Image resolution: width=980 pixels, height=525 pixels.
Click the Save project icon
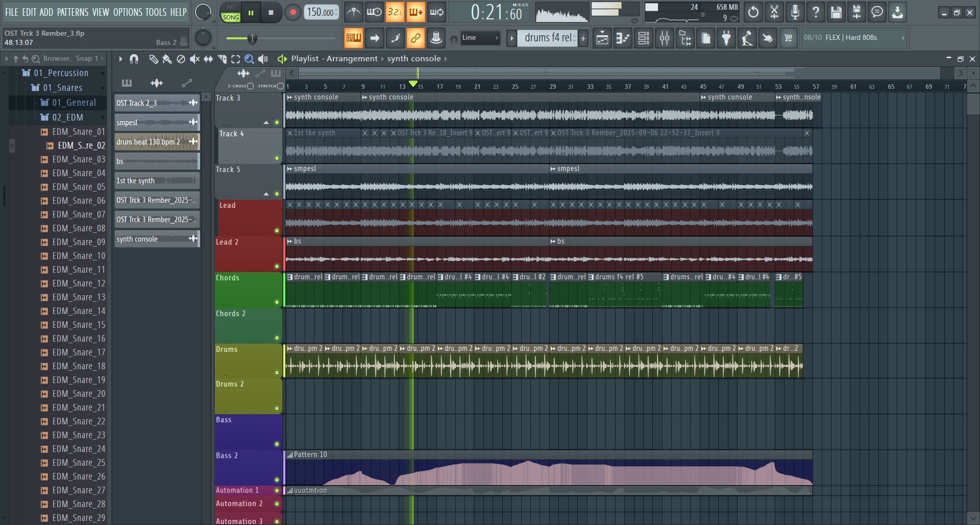(836, 12)
